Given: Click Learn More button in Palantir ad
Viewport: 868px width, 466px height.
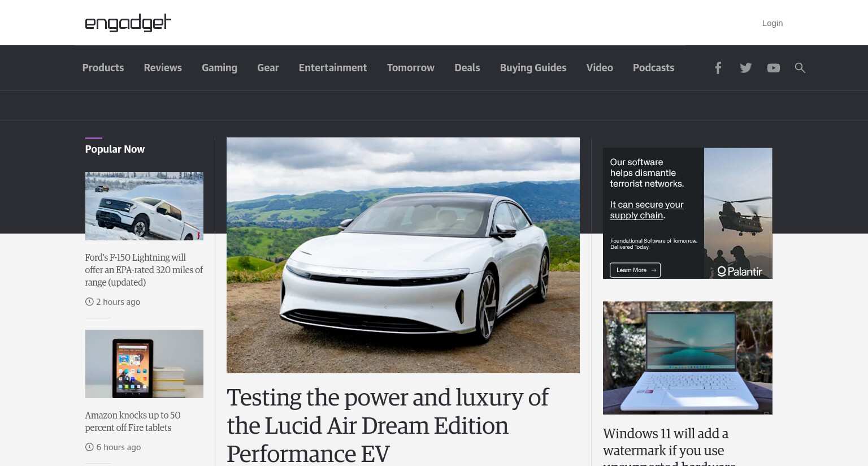Looking at the screenshot, I should click(635, 270).
